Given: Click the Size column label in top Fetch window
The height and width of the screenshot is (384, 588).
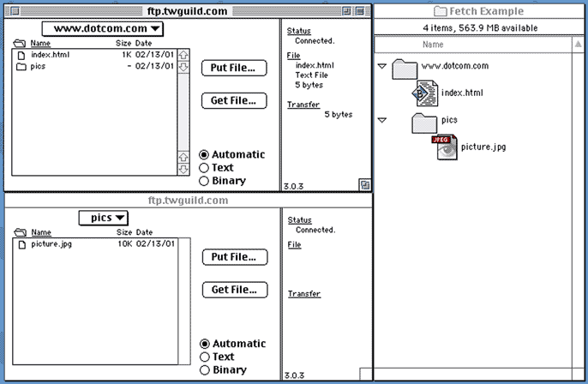Looking at the screenshot, I should pyautogui.click(x=123, y=43).
